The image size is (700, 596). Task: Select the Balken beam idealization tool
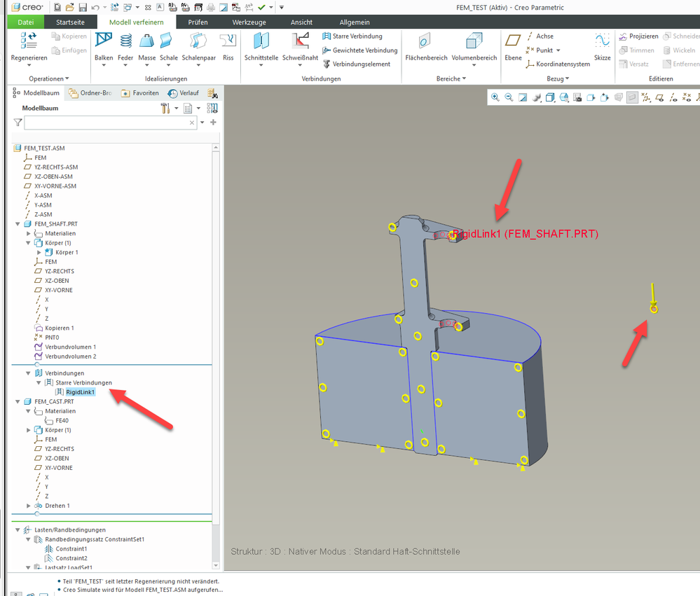click(104, 42)
